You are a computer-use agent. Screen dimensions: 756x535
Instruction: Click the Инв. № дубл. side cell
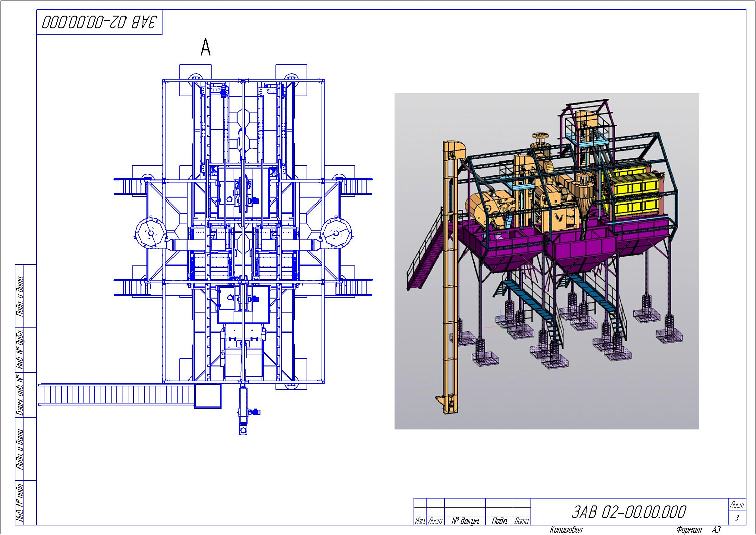[x=20, y=350]
